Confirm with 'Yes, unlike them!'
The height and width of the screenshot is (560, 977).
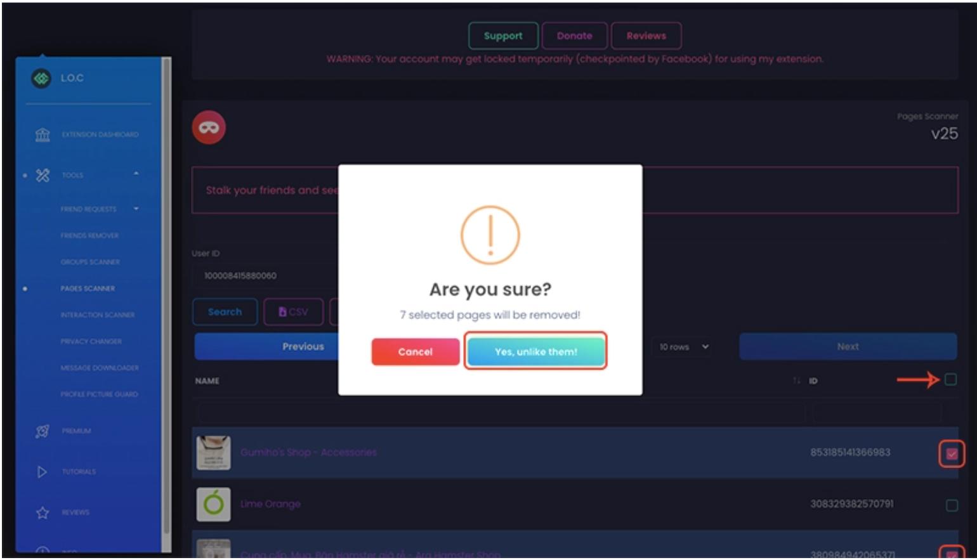tap(536, 351)
